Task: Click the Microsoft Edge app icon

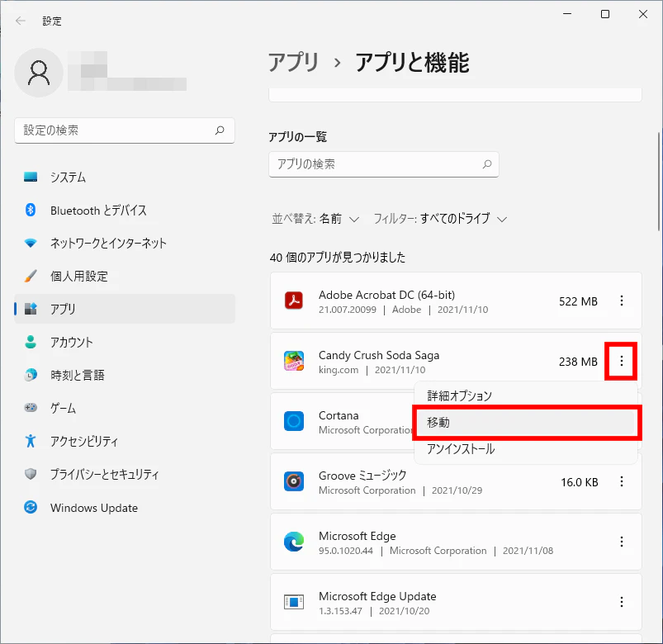Action: click(294, 542)
